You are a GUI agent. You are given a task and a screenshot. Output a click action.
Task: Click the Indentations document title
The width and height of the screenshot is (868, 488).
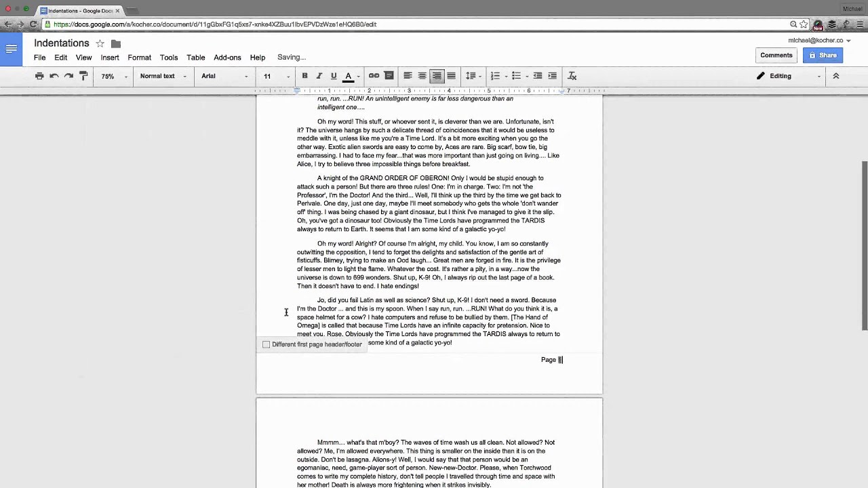[62, 43]
